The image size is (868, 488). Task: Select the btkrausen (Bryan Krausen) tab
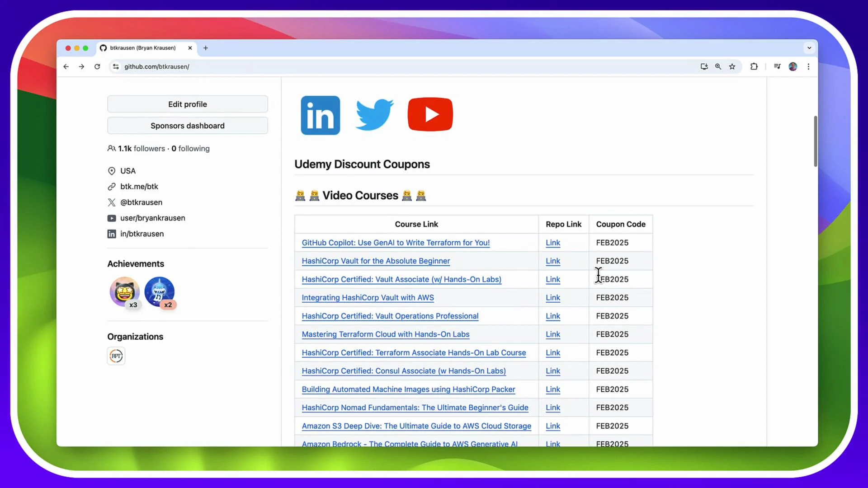[x=142, y=48]
